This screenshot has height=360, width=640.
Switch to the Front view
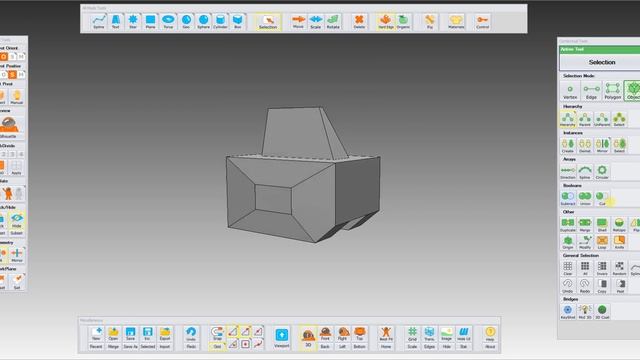coord(325,334)
